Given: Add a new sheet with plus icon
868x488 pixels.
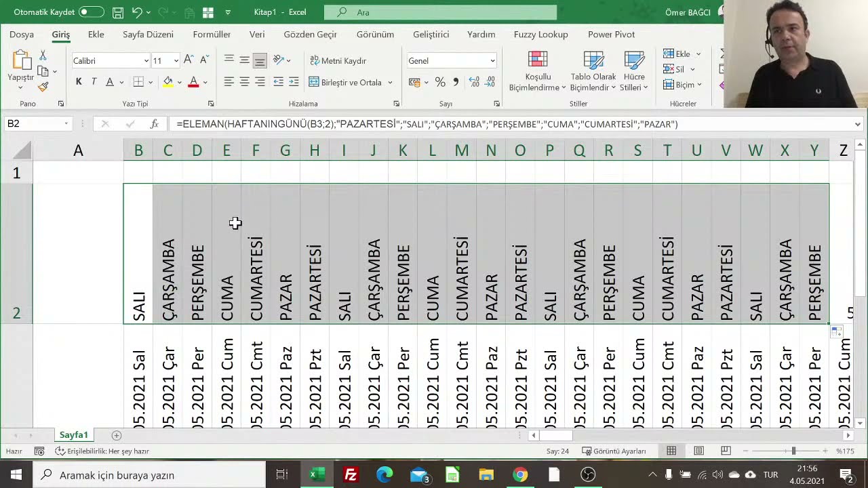Looking at the screenshot, I should pyautogui.click(x=117, y=435).
